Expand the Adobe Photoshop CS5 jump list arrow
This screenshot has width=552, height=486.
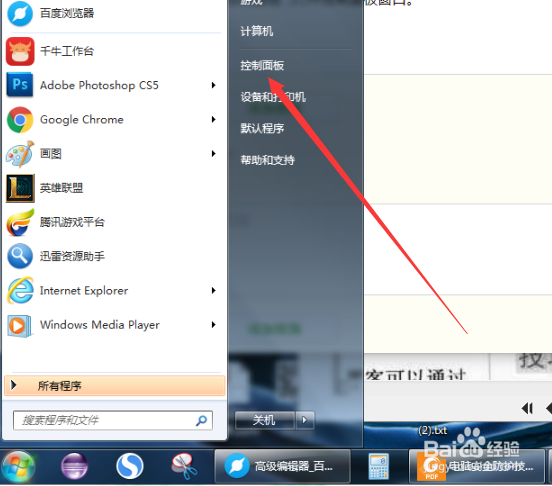coord(213,85)
